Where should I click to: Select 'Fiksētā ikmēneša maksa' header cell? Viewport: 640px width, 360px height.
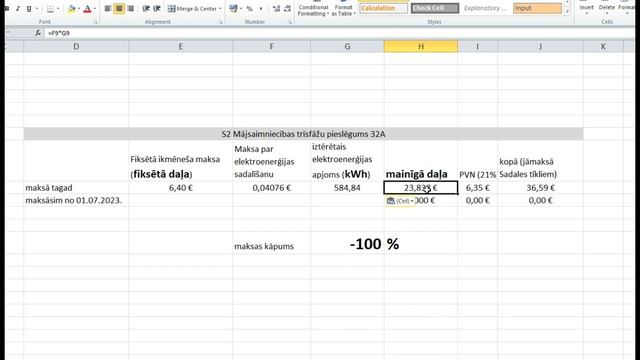coord(180,161)
